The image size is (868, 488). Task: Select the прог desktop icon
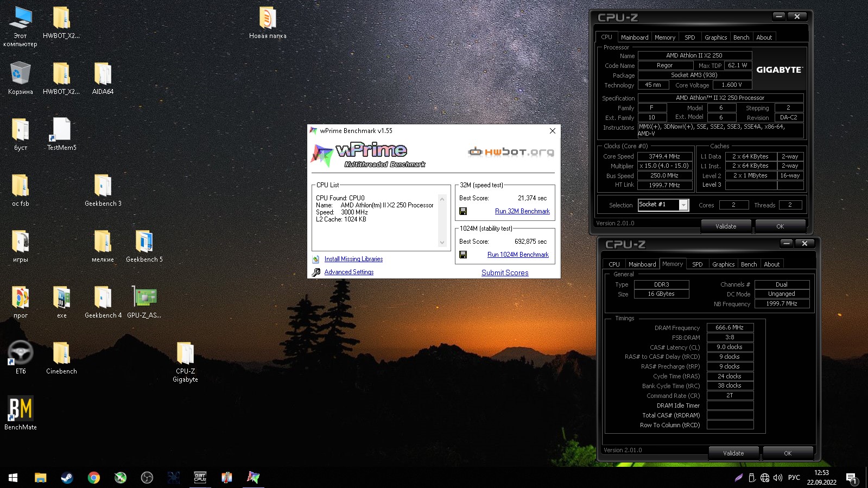(x=20, y=302)
